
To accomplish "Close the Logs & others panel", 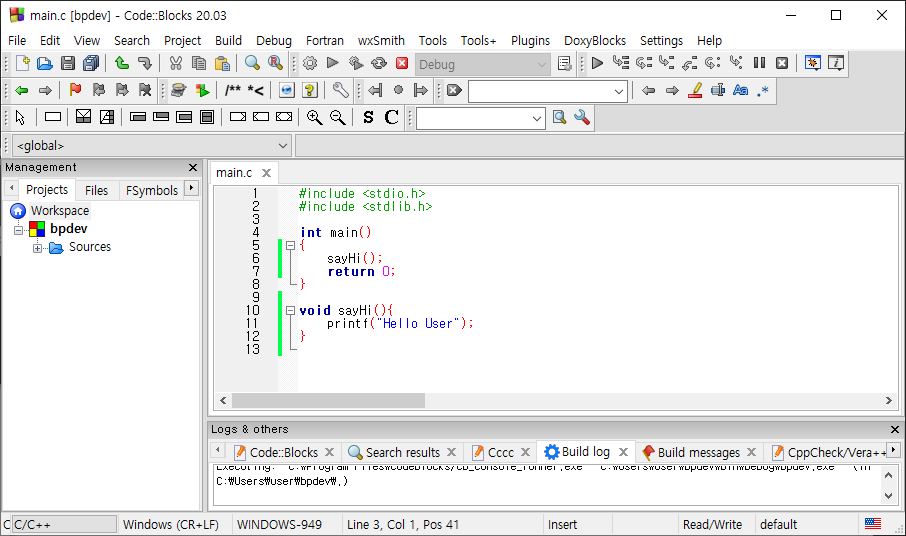I will coord(894,429).
